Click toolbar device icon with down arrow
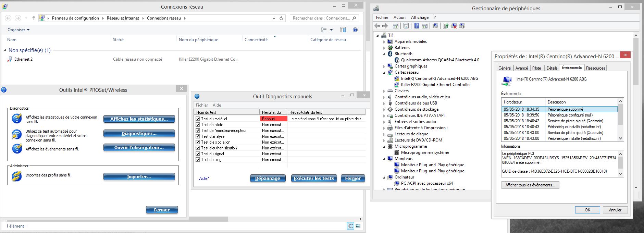The width and height of the screenshot is (644, 233). coord(462,26)
